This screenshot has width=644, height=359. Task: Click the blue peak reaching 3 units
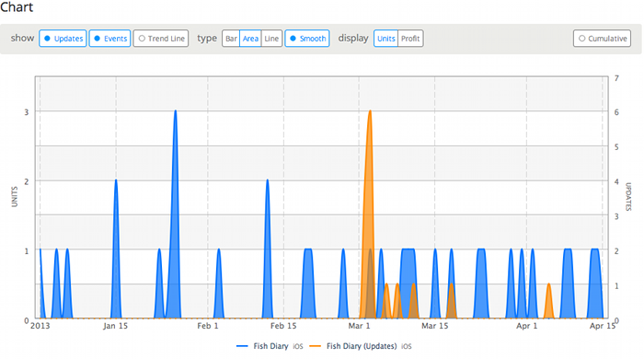(x=176, y=185)
